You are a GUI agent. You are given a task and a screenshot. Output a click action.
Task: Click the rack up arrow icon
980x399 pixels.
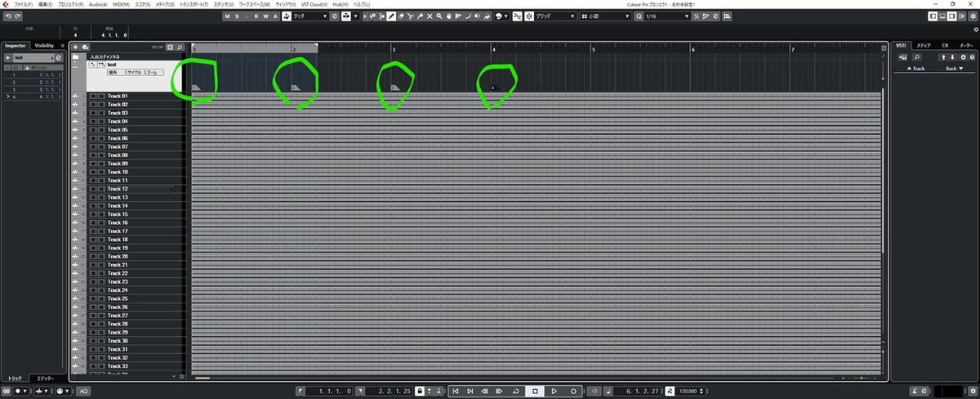coord(943,57)
